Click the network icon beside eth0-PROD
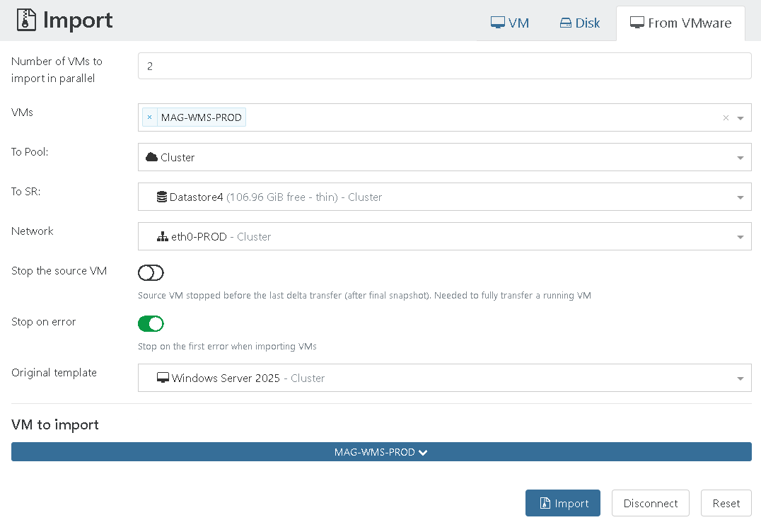 coord(162,237)
